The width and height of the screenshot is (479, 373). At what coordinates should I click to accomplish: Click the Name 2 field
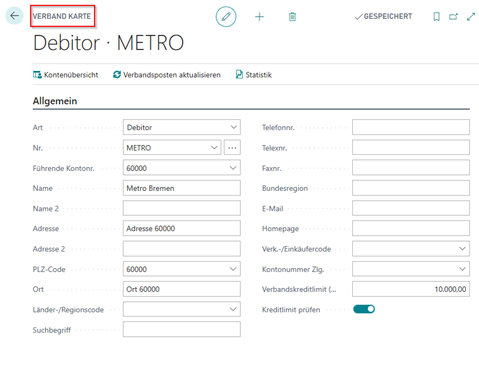click(x=182, y=208)
